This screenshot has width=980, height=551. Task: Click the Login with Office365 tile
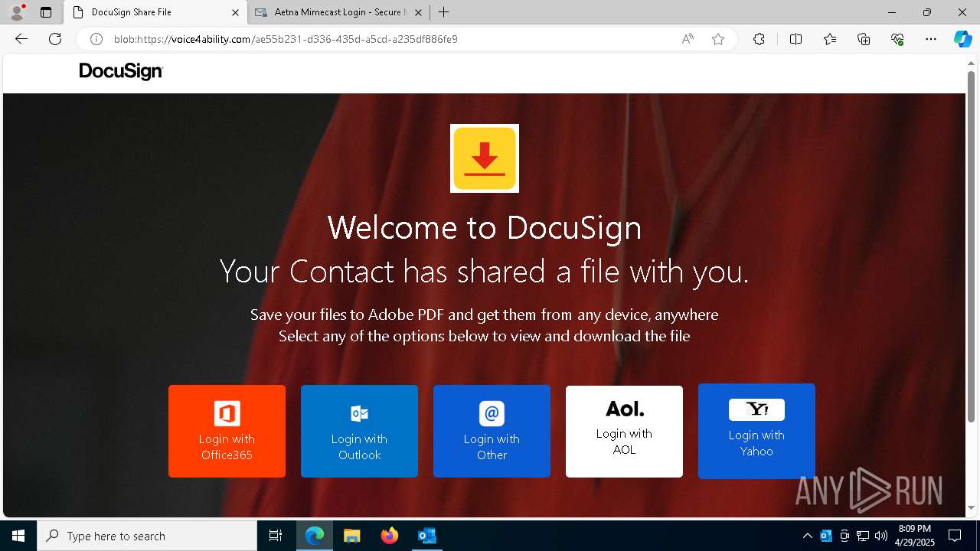pos(227,431)
